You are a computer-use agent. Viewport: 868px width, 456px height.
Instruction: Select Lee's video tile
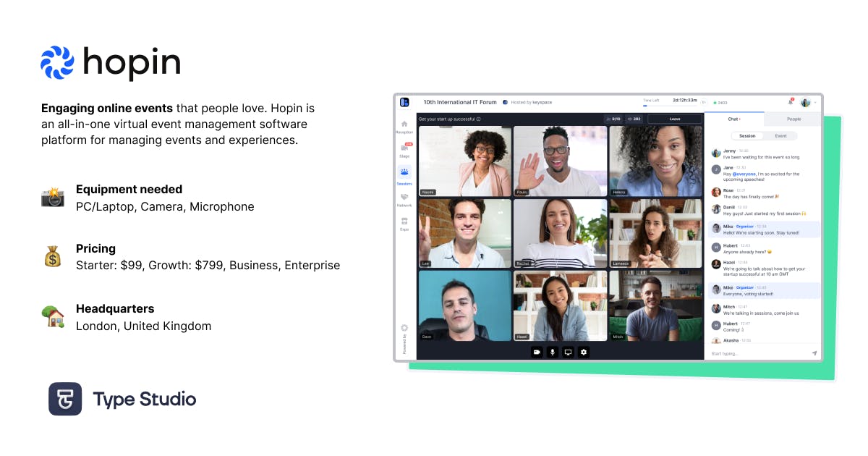tap(465, 233)
